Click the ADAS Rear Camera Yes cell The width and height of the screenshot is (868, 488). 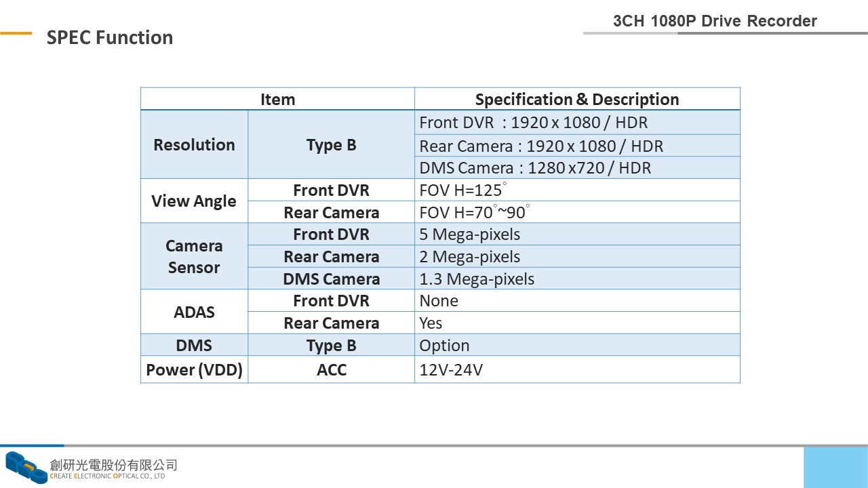pyautogui.click(x=577, y=323)
